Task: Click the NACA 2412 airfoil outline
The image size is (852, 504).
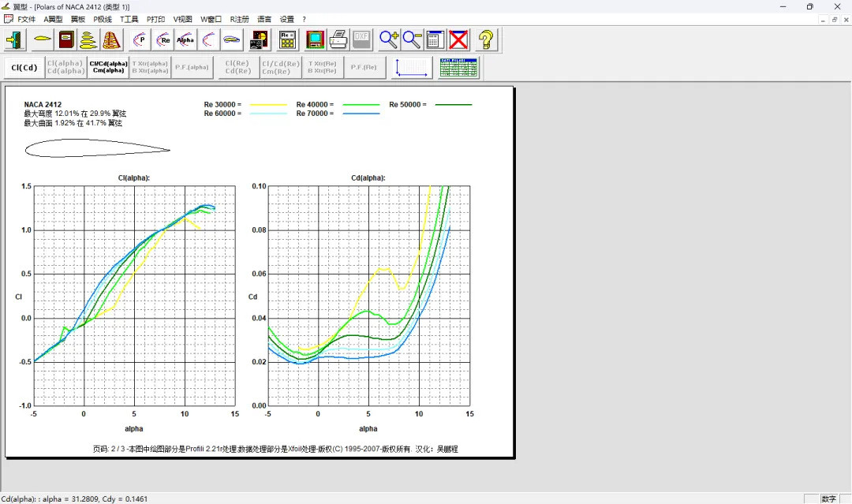Action: point(97,148)
